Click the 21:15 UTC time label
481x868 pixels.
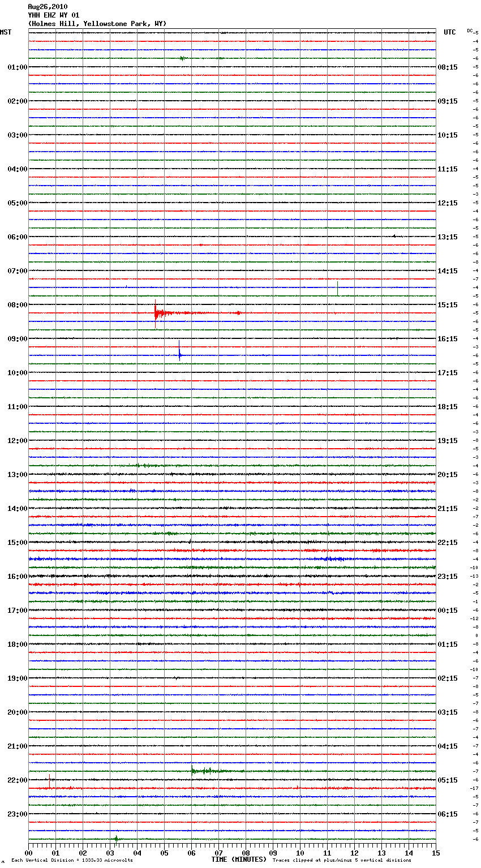click(x=448, y=509)
